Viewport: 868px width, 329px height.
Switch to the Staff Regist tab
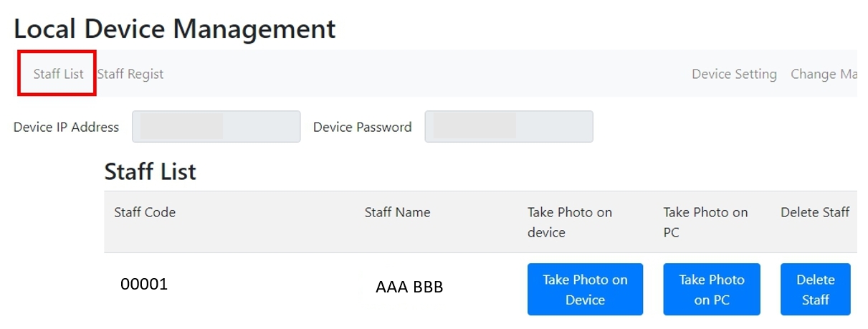130,74
